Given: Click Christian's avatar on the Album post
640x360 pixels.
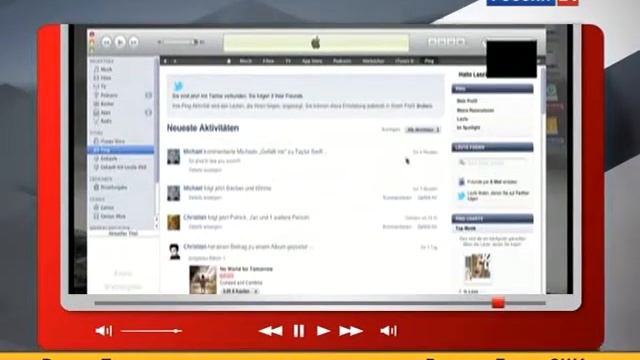Looking at the screenshot, I should click(x=174, y=251).
